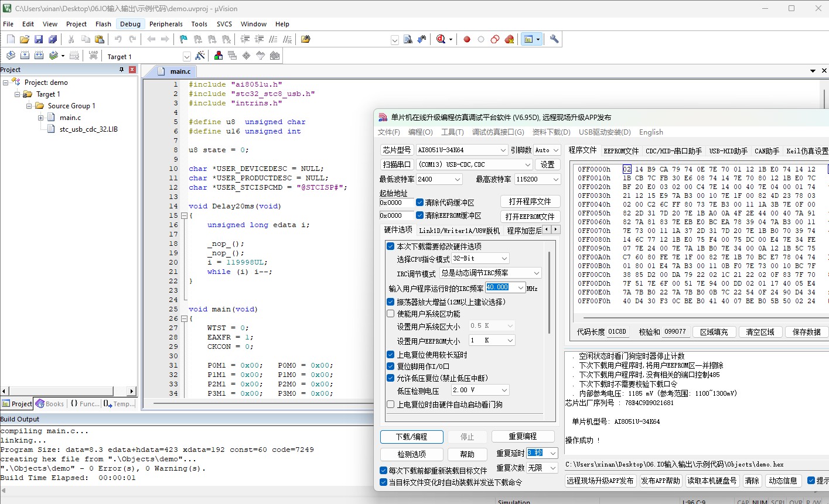Collapse the Source Group 1 tree node
The image size is (829, 504).
(29, 106)
